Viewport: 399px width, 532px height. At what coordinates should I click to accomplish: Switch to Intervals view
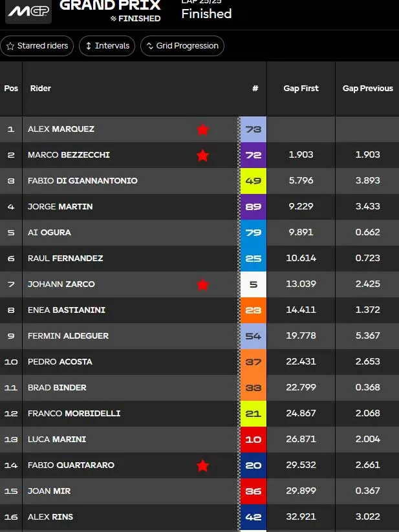107,46
